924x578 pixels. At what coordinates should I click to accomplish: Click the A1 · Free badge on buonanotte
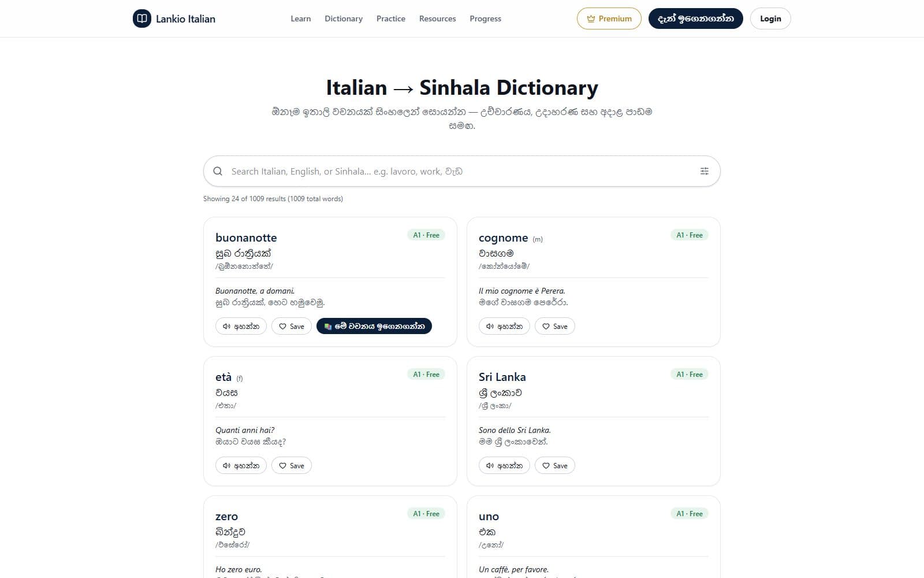(x=426, y=235)
